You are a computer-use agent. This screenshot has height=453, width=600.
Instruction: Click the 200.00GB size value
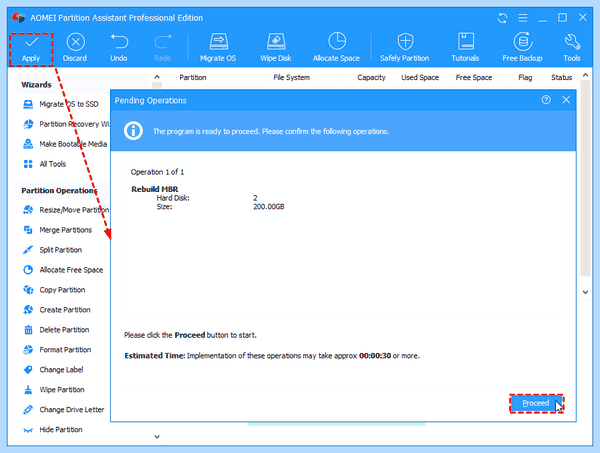tap(269, 207)
